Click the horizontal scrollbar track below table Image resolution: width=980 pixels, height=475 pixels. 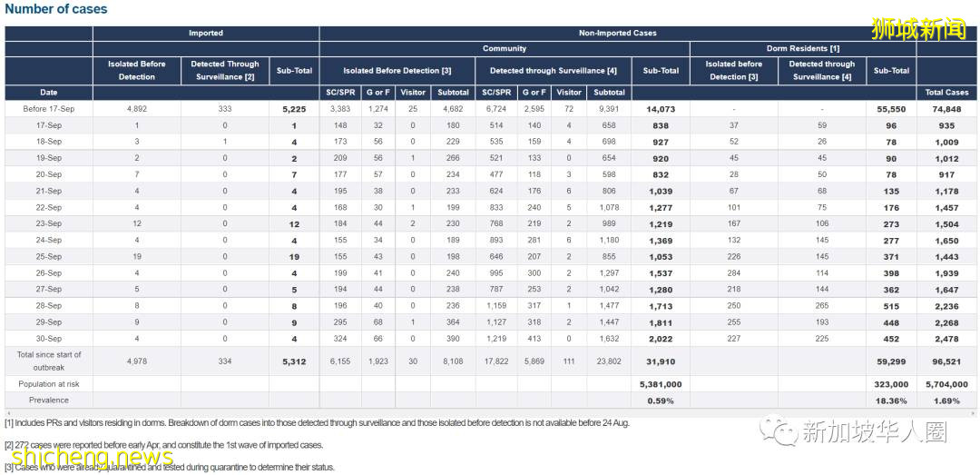pos(490,413)
